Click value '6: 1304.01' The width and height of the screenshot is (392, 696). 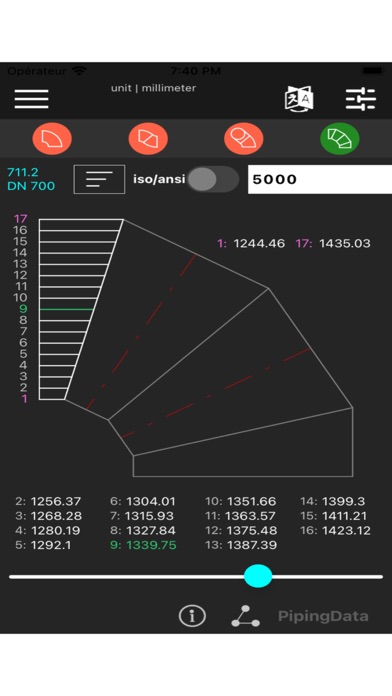[143, 502]
